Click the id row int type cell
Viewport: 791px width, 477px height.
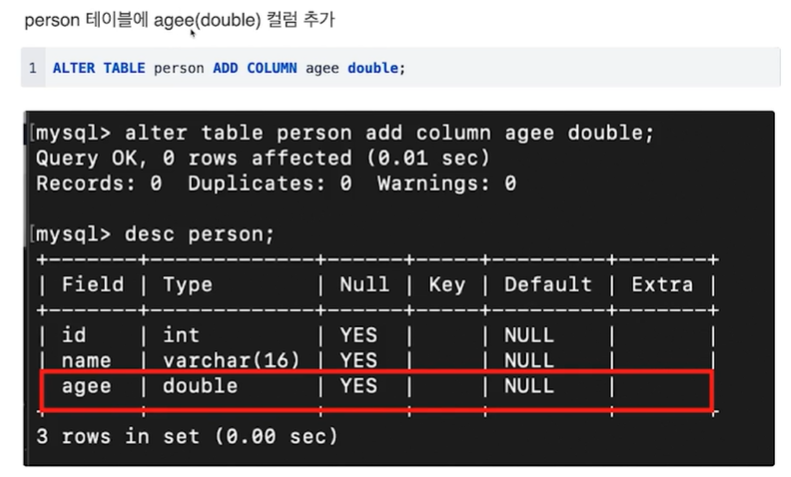tap(181, 335)
